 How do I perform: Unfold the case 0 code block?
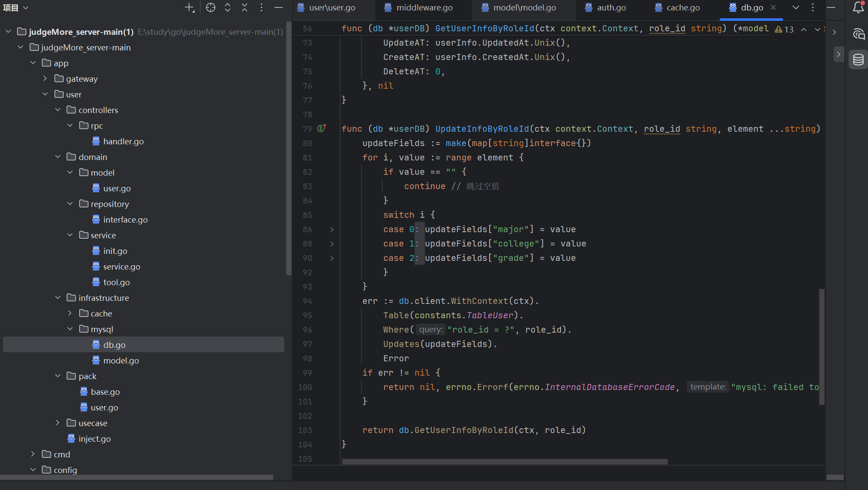(x=332, y=229)
